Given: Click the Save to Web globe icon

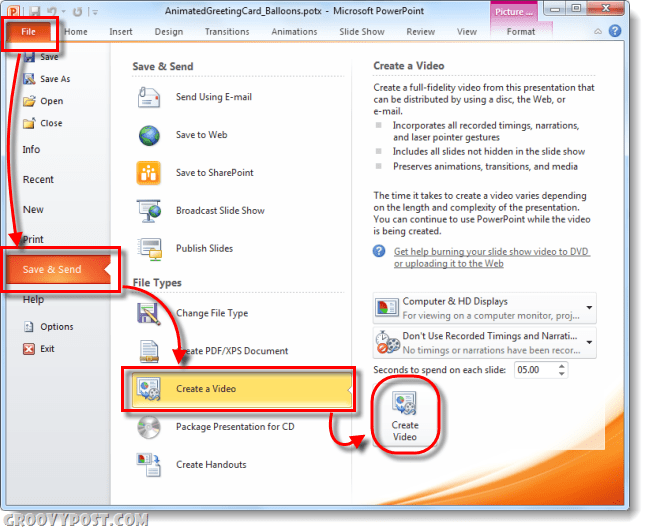Looking at the screenshot, I should 149,135.
